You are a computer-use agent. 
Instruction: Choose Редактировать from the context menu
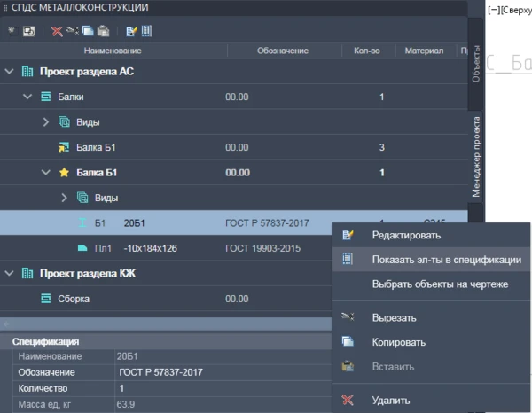[406, 235]
